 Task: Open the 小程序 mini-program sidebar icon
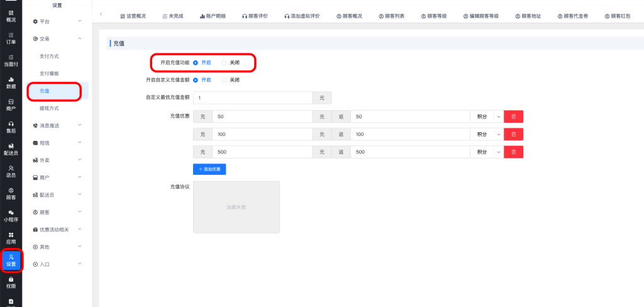coord(11,216)
